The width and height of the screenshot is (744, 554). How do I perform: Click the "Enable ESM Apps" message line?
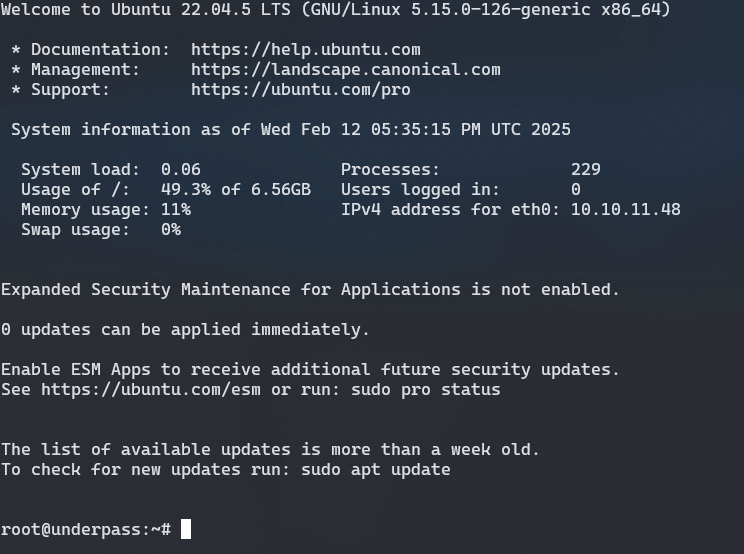tap(310, 369)
